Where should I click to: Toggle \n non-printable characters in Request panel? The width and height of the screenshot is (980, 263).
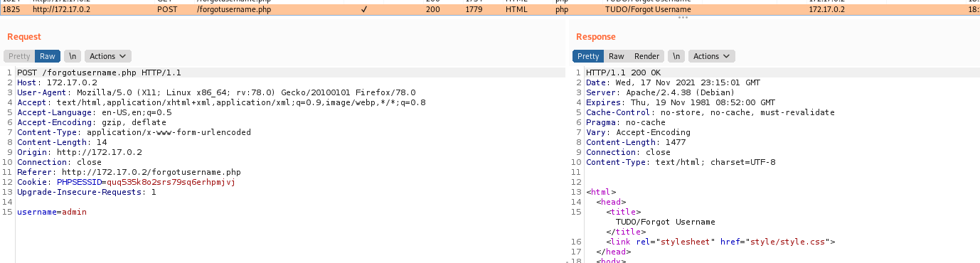point(73,56)
